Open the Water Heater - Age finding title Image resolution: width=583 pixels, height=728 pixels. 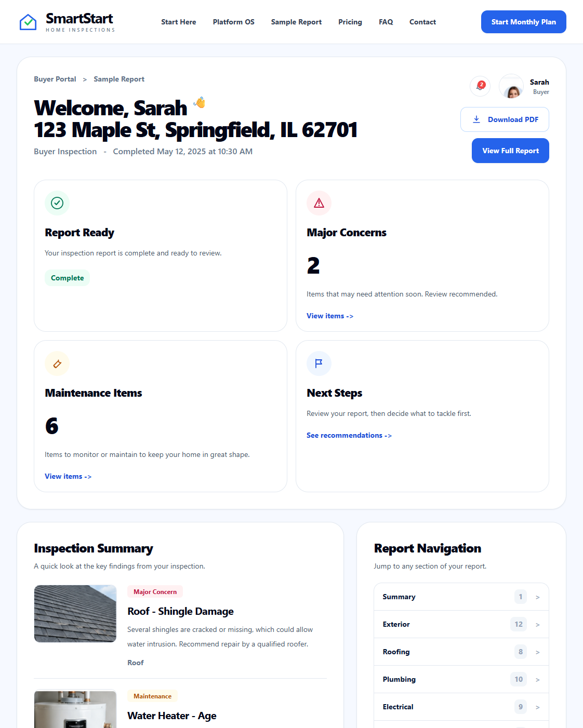tap(171, 716)
